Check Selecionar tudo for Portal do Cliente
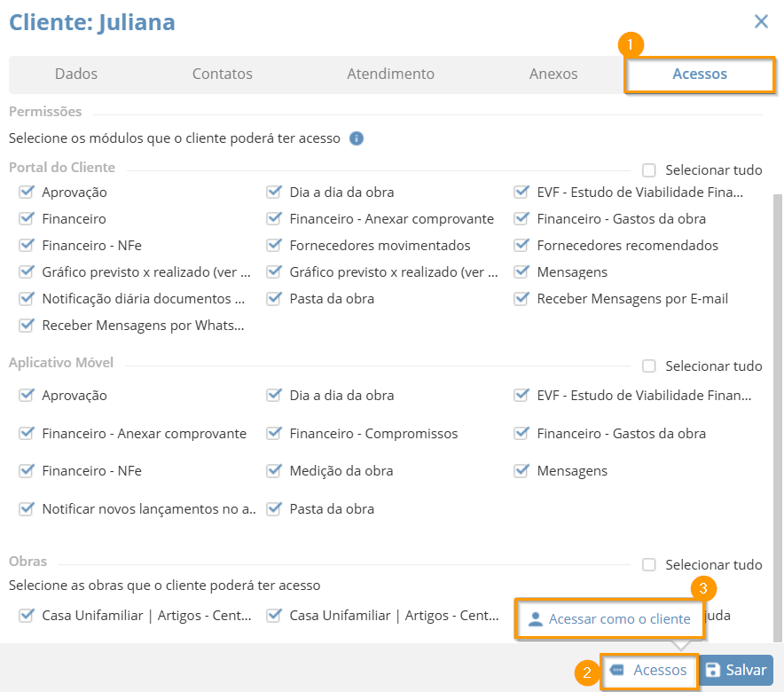This screenshot has height=692, width=784. (649, 170)
